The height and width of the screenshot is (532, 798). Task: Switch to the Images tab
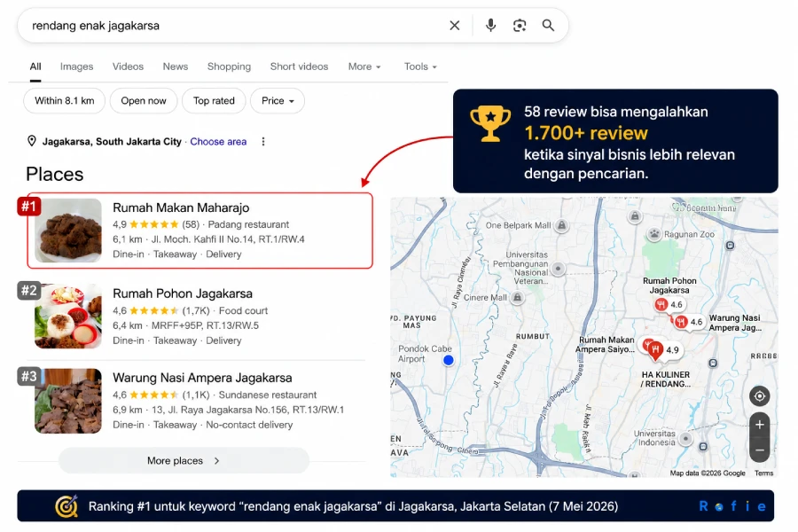pos(76,66)
